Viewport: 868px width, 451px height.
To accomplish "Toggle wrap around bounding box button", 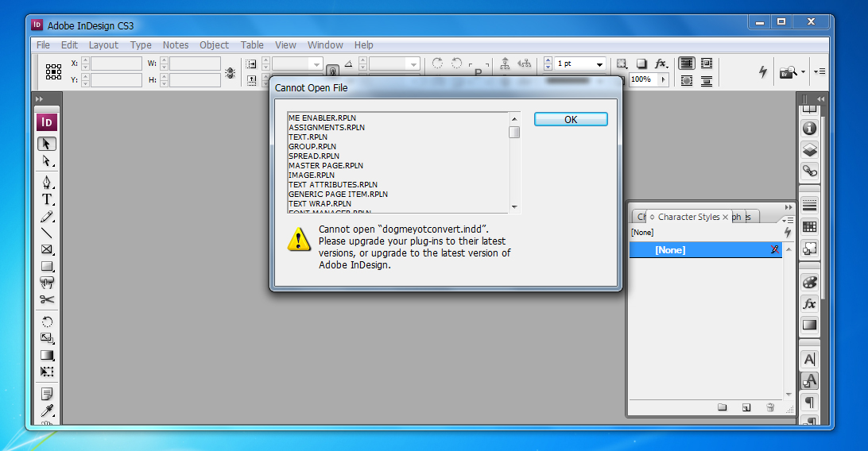I will pyautogui.click(x=707, y=63).
